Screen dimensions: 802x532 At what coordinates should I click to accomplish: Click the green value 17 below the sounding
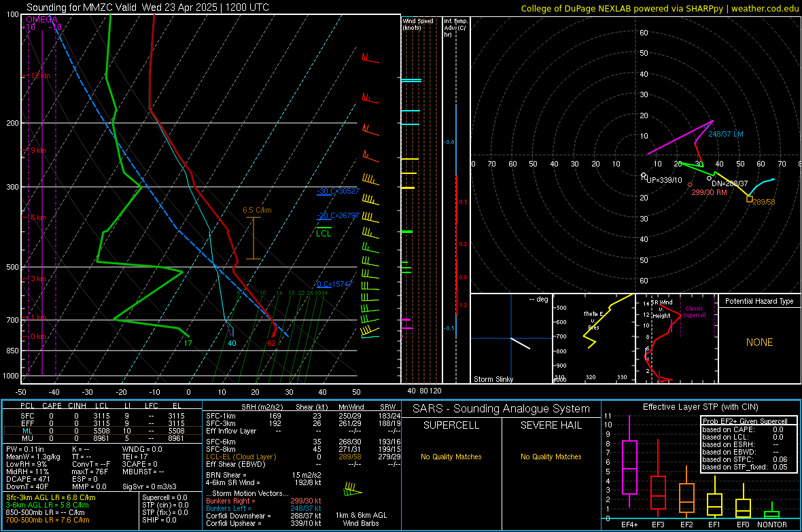pos(188,343)
